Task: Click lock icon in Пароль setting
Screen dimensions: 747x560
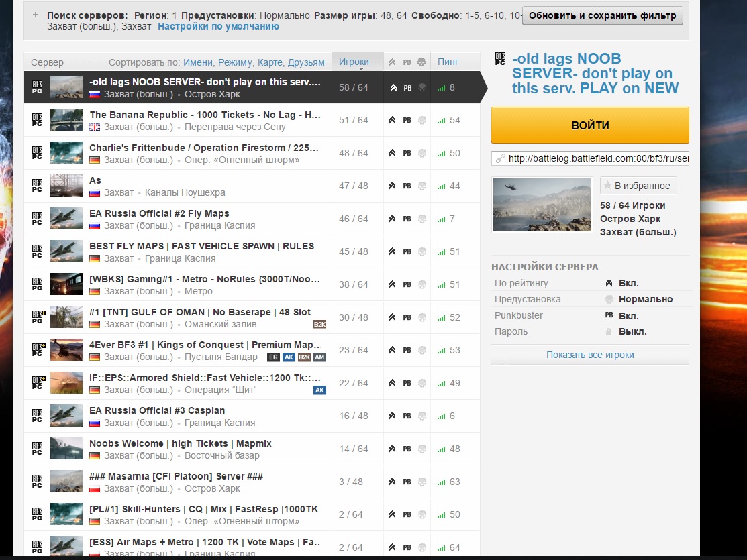Action: (608, 332)
